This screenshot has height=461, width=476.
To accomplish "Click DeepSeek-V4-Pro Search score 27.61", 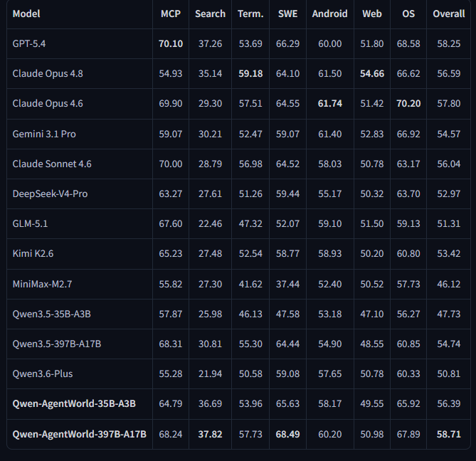I will [210, 194].
